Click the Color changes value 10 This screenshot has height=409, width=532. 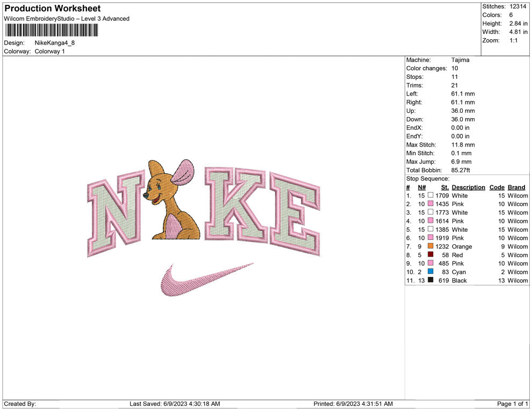pyautogui.click(x=455, y=68)
